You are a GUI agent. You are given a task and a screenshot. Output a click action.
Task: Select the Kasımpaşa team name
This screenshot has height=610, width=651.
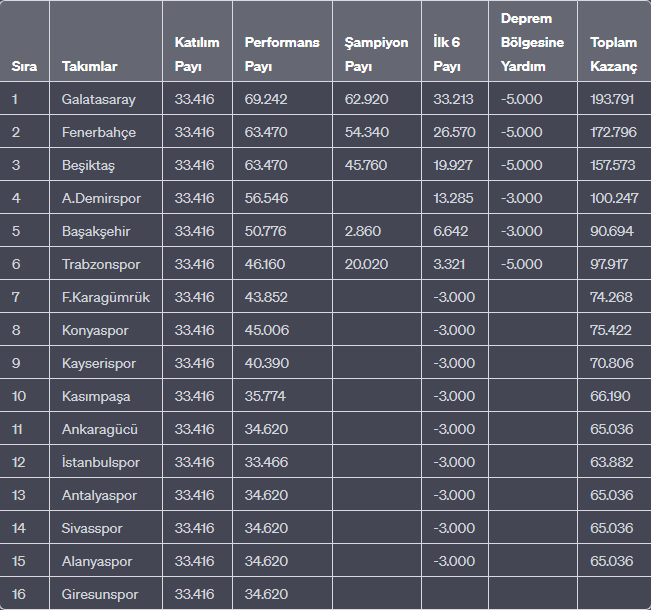(x=95, y=396)
